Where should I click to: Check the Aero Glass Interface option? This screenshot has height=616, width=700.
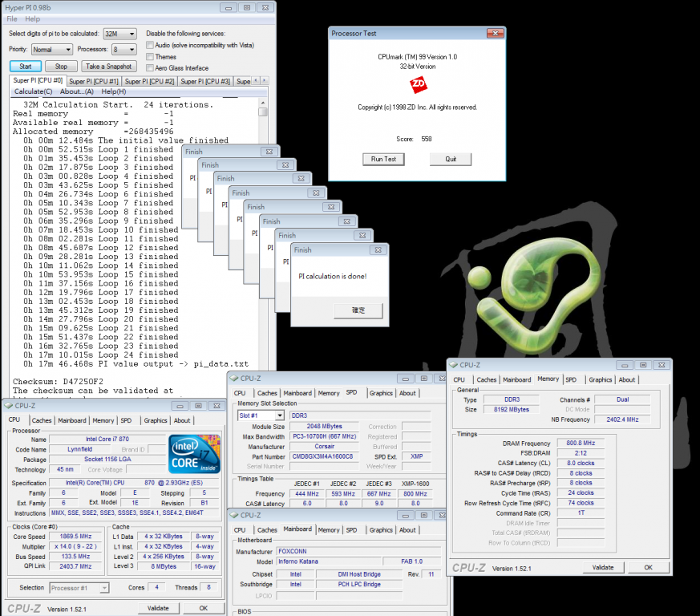point(150,68)
